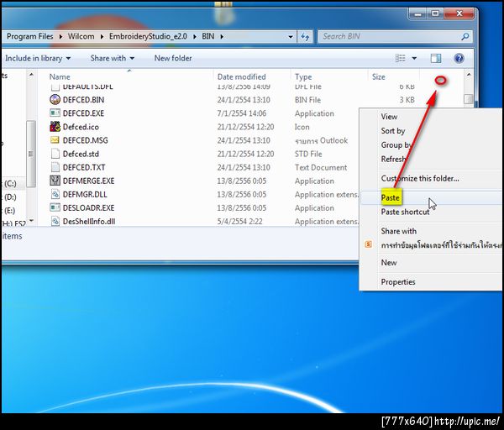The height and width of the screenshot is (430, 504).
Task: Select the (E:) drive in navigation pane
Action: [9, 211]
